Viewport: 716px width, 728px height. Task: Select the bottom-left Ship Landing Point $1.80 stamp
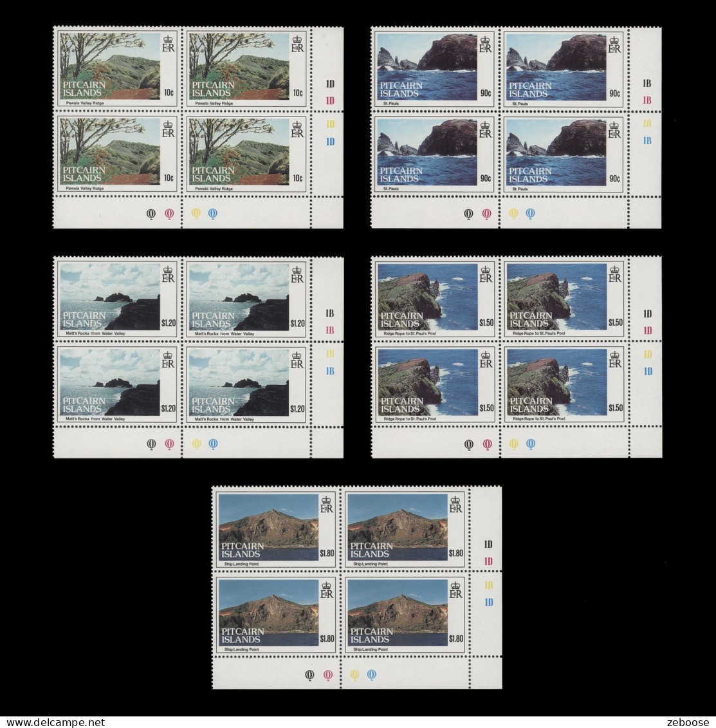point(275,613)
